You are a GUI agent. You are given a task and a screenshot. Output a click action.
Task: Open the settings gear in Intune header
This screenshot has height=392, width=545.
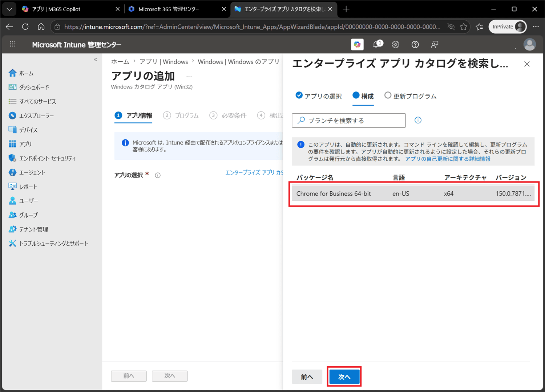pos(396,44)
